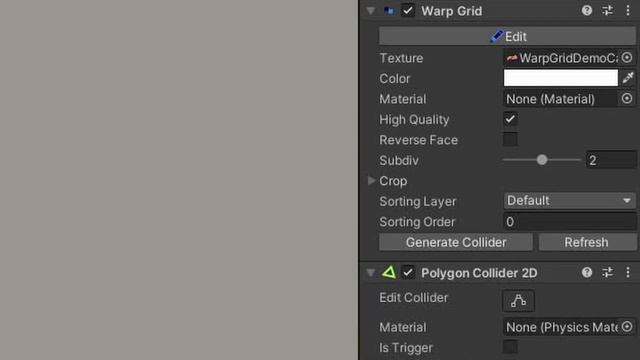This screenshot has height=360, width=640.
Task: Click None (Physics Material) field
Action: (x=561, y=327)
